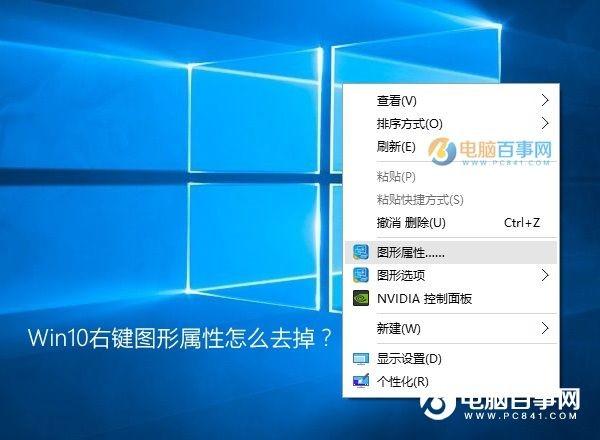Click the 个性化 personalization icon
This screenshot has width=600, height=440.
[361, 380]
